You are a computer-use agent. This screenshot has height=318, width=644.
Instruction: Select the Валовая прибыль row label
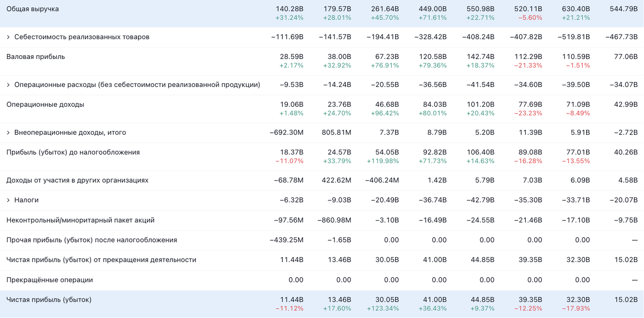(x=35, y=57)
